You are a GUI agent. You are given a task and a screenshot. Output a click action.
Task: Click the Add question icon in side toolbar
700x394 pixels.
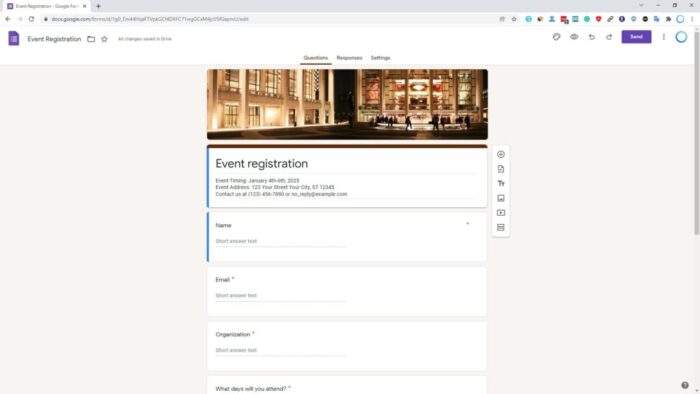click(x=500, y=154)
